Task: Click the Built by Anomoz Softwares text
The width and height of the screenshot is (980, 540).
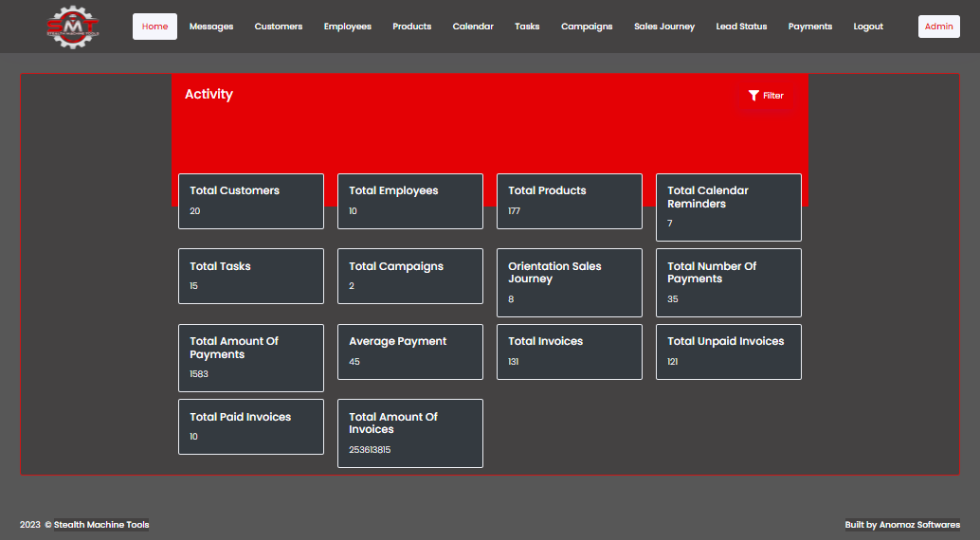Action: 902,525
